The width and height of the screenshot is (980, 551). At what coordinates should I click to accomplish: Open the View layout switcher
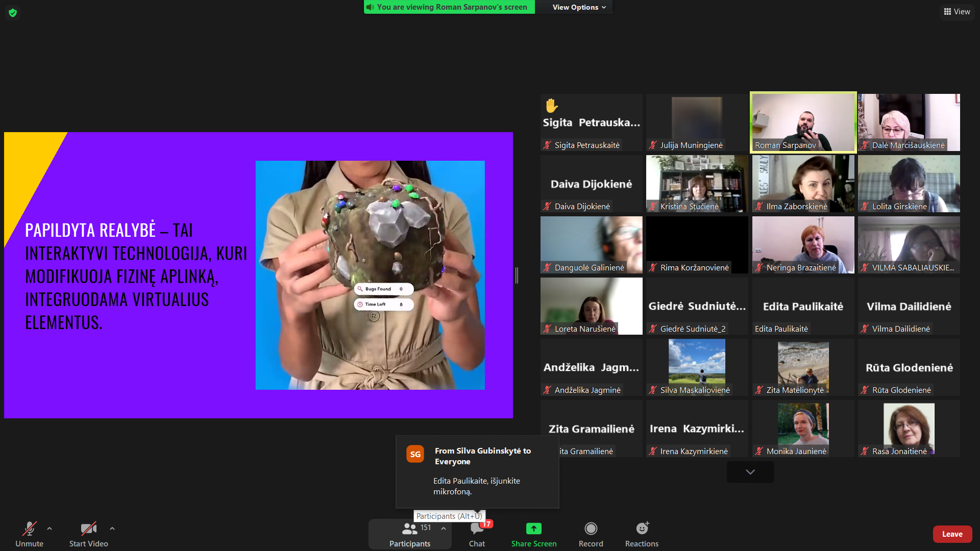957,12
